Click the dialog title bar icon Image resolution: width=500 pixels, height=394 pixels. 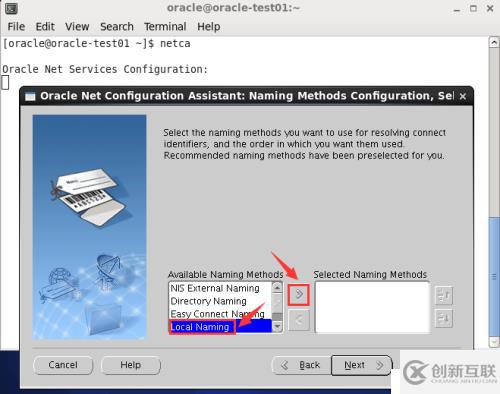click(x=30, y=96)
